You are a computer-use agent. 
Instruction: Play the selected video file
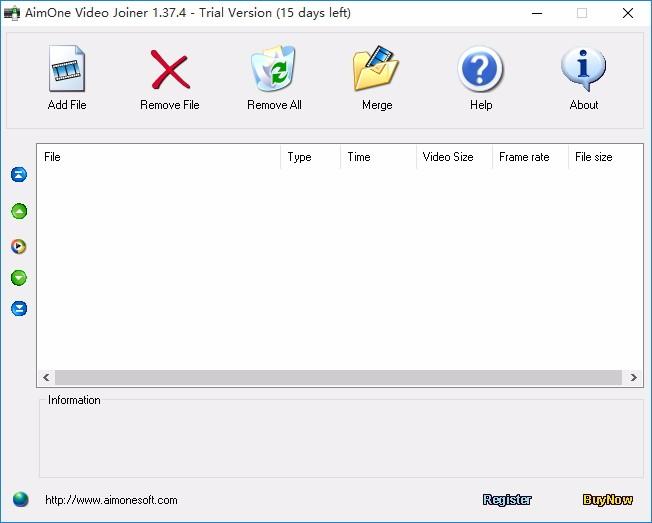click(x=19, y=247)
